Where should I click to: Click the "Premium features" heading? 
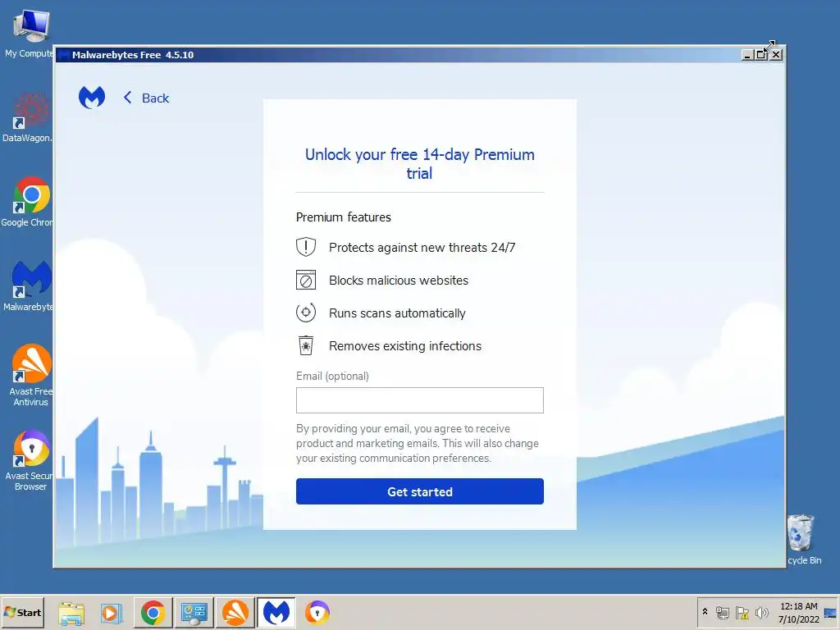tap(344, 217)
